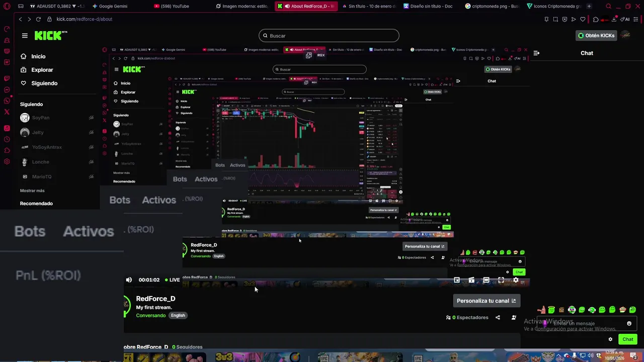Open chat settings gear near Chat button
644x362 pixels.
(x=610, y=339)
